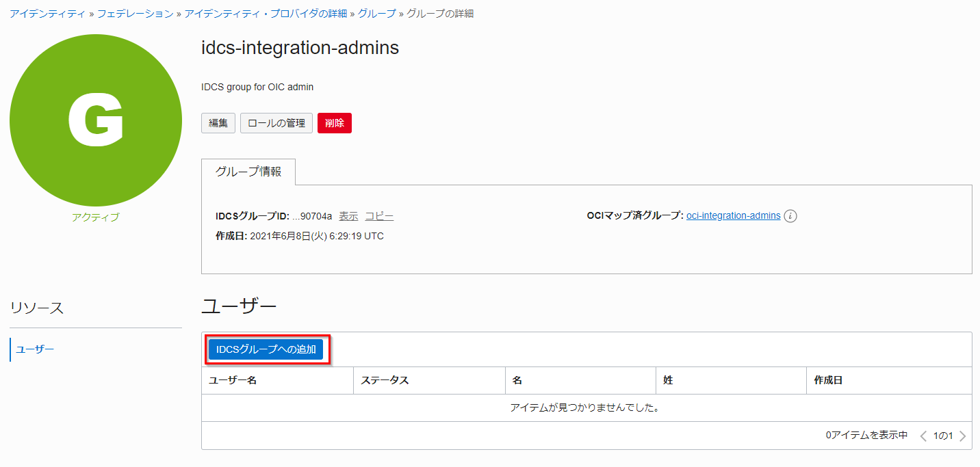Screen dimensions: 980x467
Task: Go to previous page of users table
Action: point(923,436)
